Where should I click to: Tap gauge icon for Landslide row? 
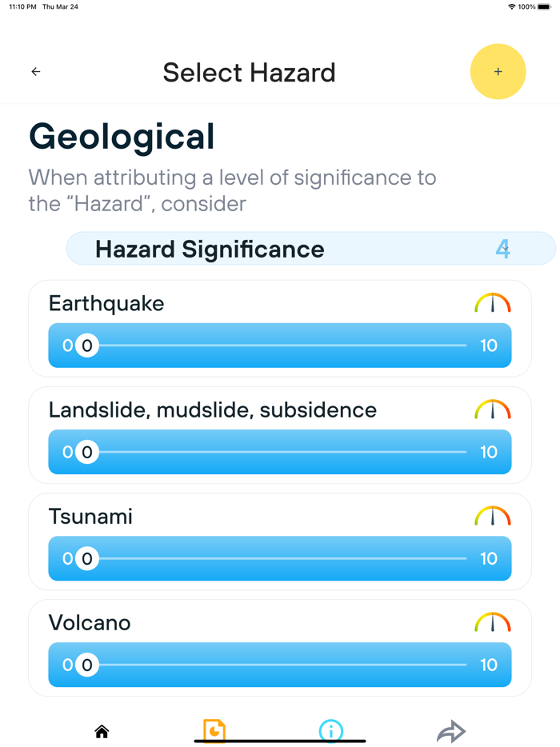click(x=492, y=409)
